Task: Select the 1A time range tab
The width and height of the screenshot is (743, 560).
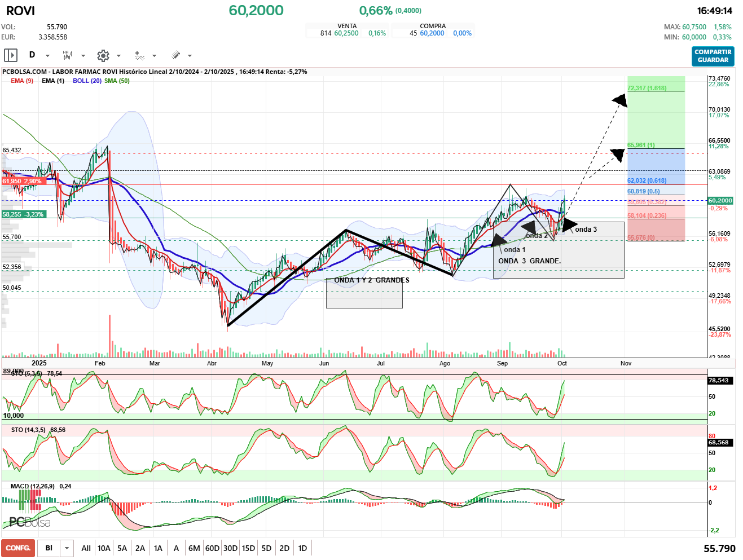Action: pyautogui.click(x=158, y=548)
